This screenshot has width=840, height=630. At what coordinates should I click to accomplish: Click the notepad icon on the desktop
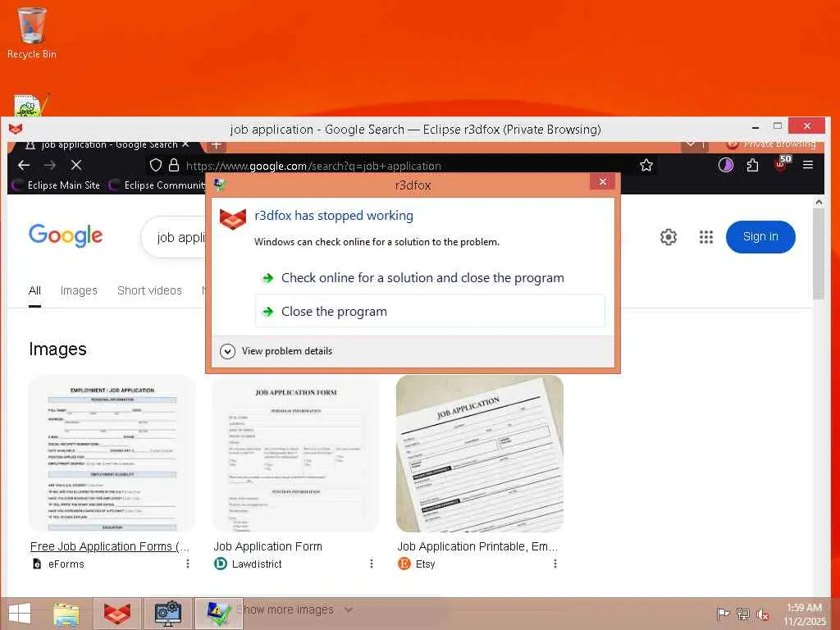click(30, 105)
